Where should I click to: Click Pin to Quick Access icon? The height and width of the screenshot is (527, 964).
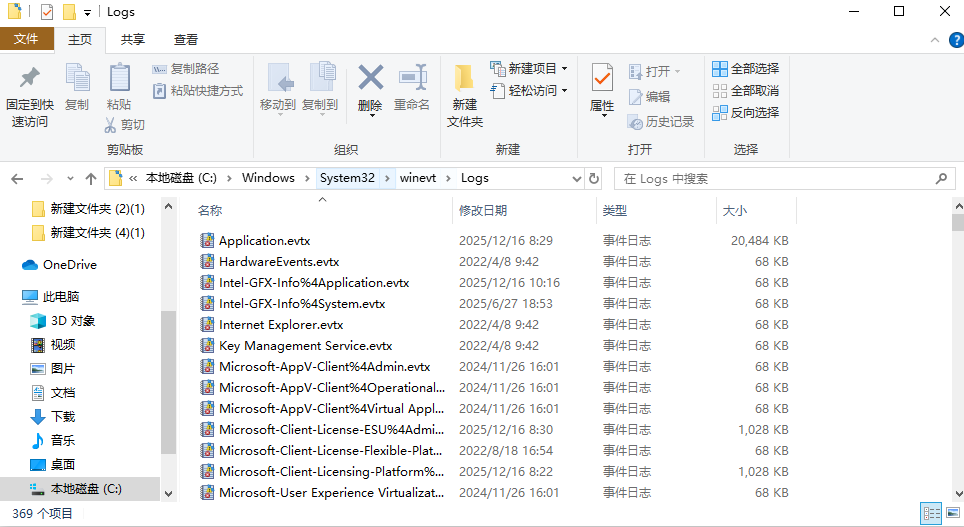pyautogui.click(x=30, y=77)
